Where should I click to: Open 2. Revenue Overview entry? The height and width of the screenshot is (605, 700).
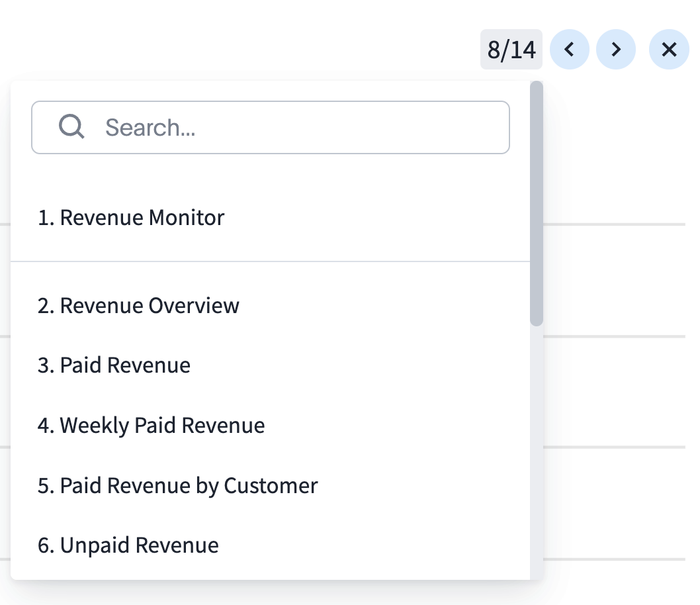(138, 306)
